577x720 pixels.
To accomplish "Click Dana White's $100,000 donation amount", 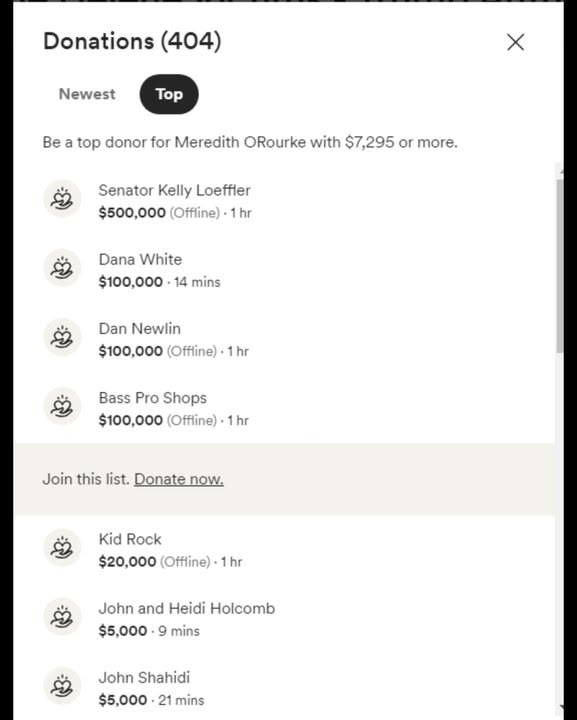I will click(x=130, y=282).
